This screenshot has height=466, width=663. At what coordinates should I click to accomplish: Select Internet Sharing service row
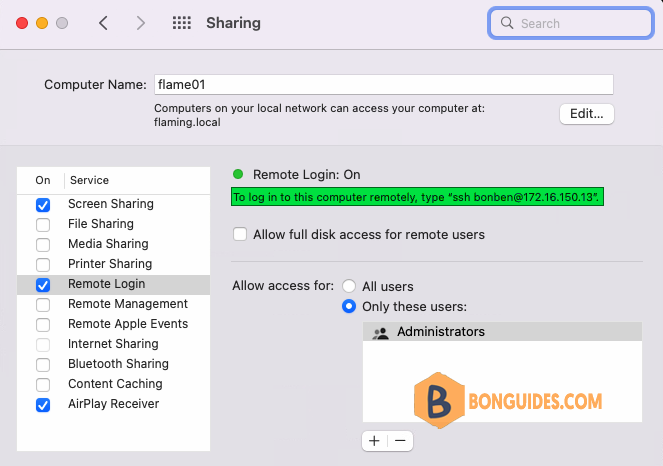[113, 344]
